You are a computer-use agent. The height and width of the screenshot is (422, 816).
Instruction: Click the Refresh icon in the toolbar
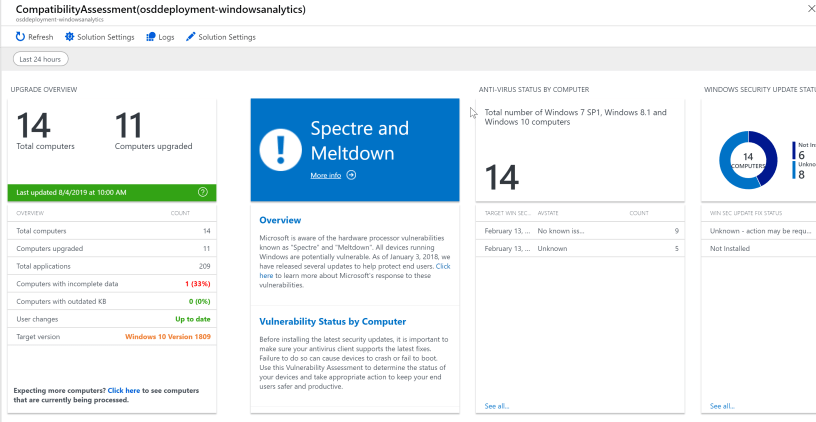(21, 37)
